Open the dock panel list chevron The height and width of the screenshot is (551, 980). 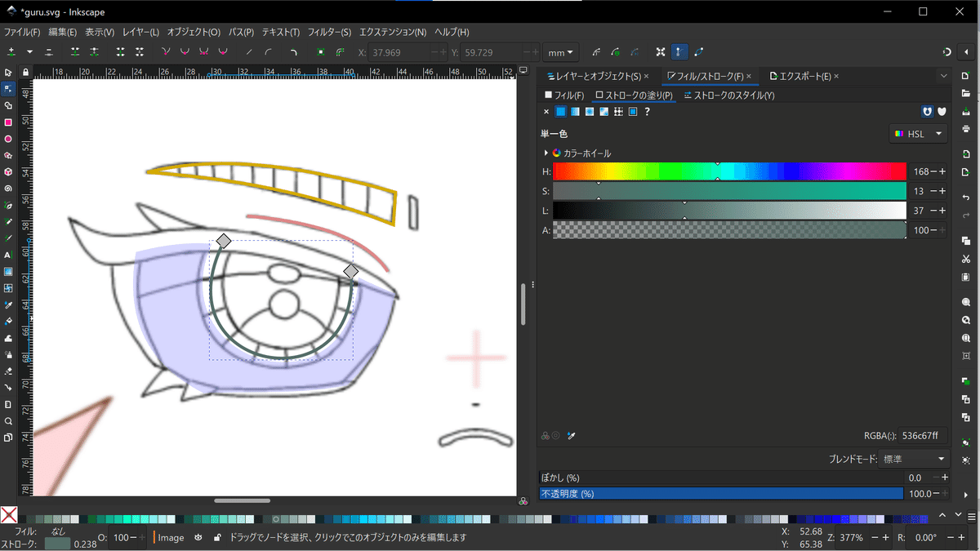pyautogui.click(x=943, y=76)
